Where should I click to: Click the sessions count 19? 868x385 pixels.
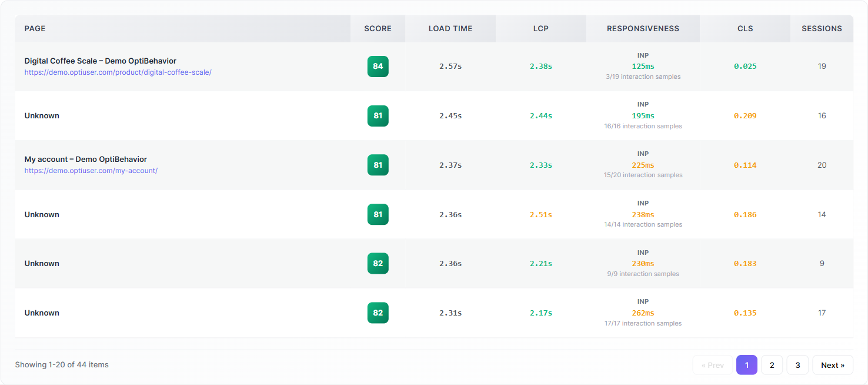pos(822,67)
